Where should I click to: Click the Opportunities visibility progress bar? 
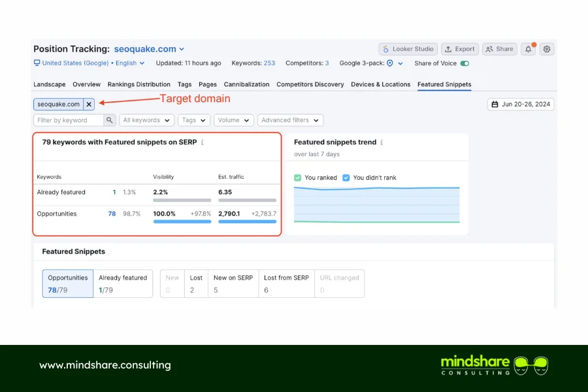pos(182,221)
